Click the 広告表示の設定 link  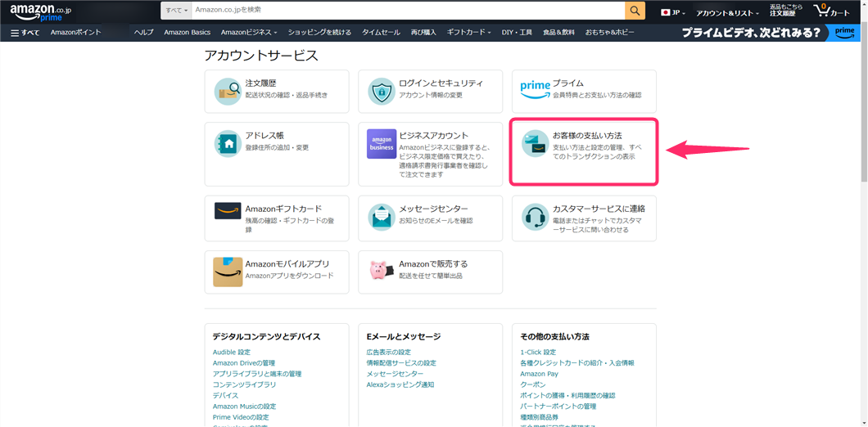pyautogui.click(x=389, y=353)
